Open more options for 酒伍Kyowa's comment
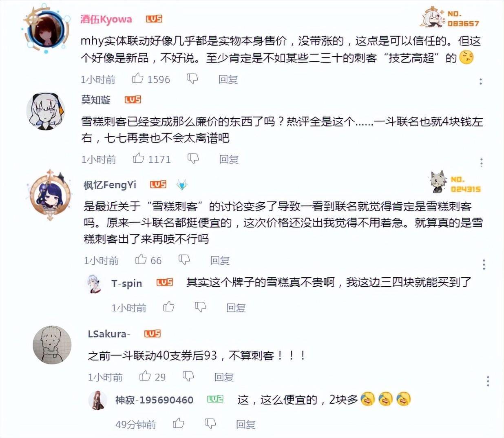 [481, 81]
